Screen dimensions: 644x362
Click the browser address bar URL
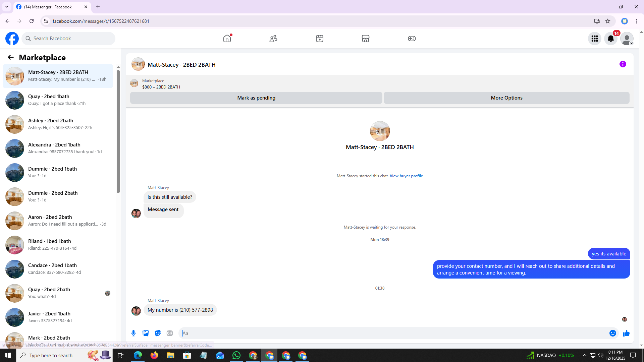[x=101, y=21]
